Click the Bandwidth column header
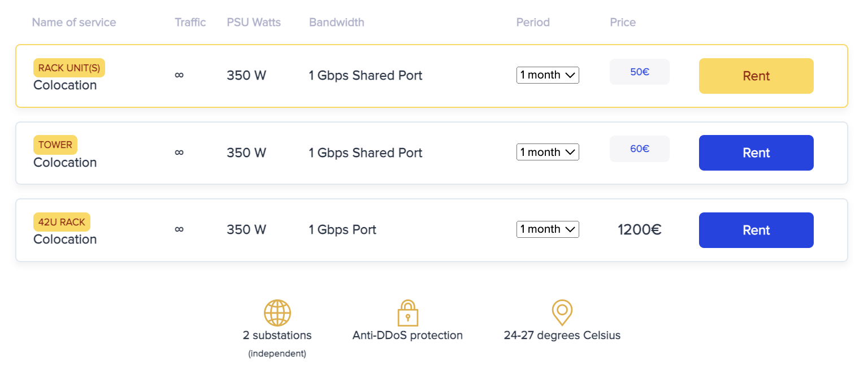The width and height of the screenshot is (868, 383). (336, 23)
